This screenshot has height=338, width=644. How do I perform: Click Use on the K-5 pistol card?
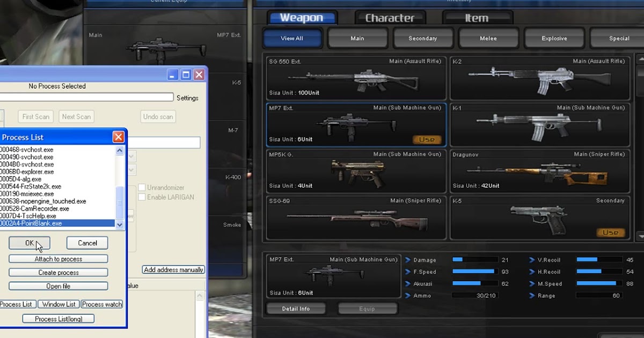pos(611,232)
